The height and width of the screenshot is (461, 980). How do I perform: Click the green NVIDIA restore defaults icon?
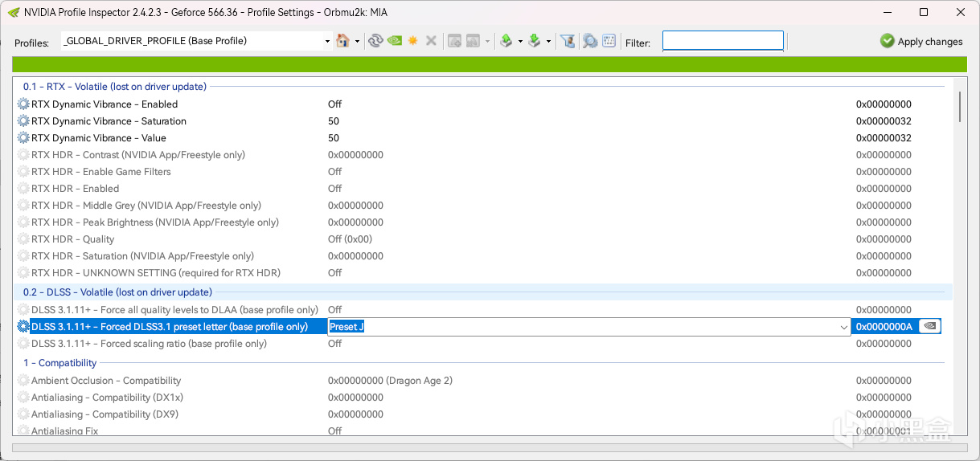click(394, 41)
